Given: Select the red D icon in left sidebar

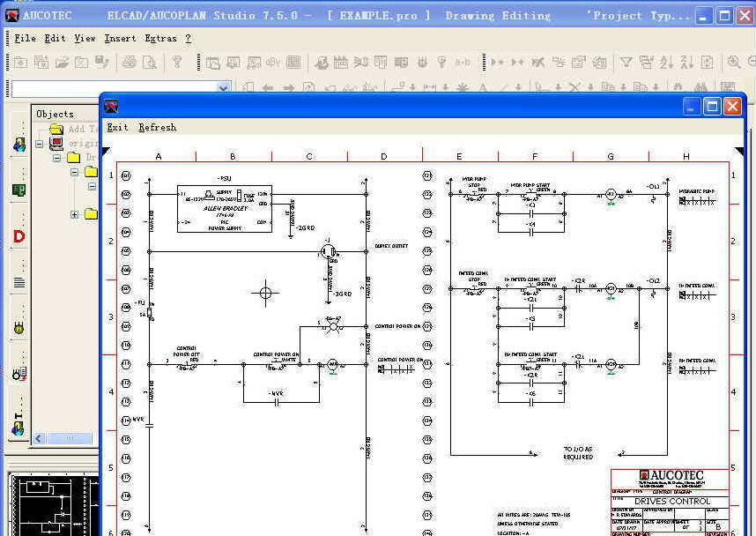Looking at the screenshot, I should 18,237.
